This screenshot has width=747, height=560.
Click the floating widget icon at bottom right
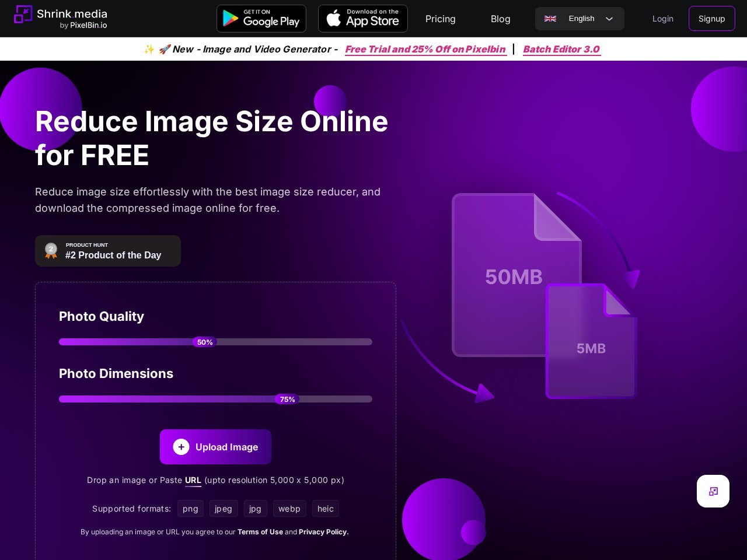click(713, 491)
